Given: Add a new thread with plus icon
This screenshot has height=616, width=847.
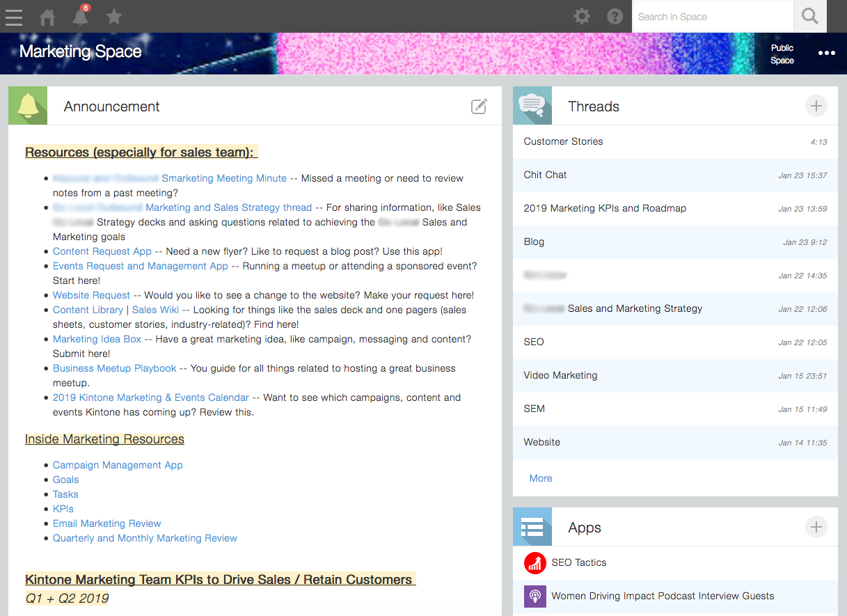Looking at the screenshot, I should point(816,106).
